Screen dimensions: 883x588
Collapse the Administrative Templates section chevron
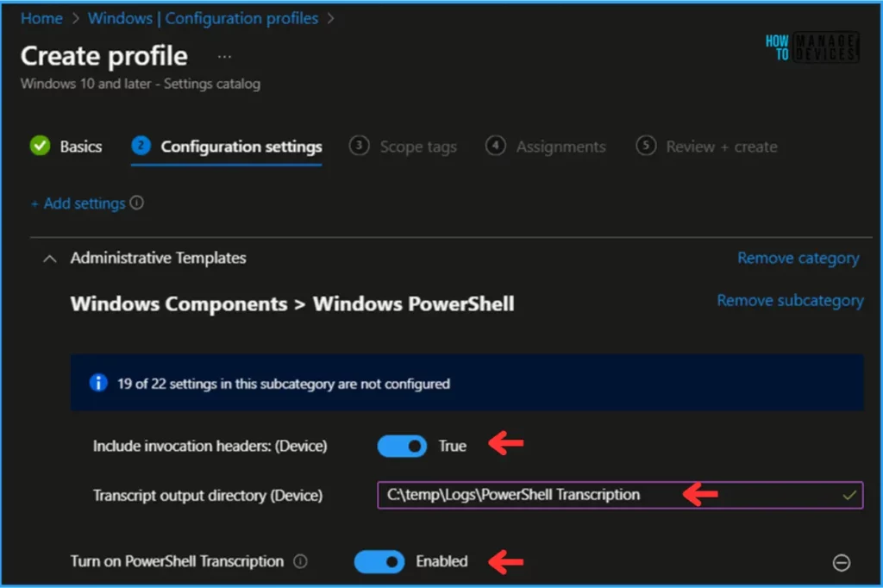point(49,259)
